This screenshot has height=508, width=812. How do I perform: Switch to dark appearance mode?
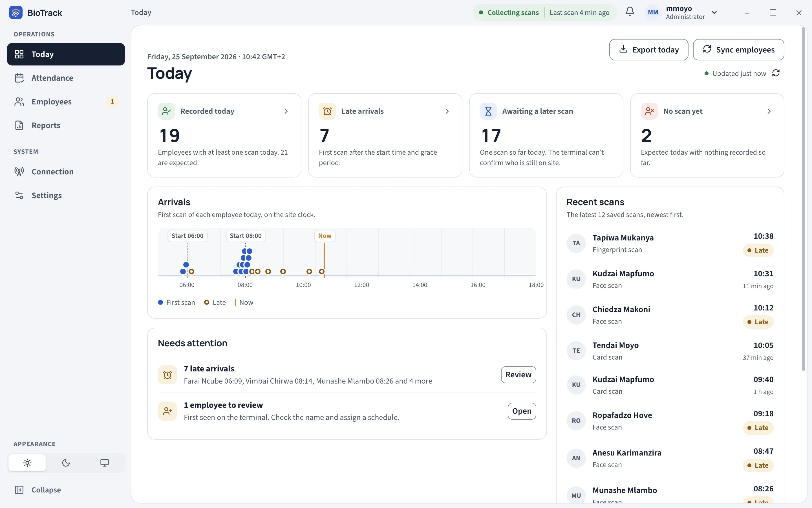coord(66,463)
